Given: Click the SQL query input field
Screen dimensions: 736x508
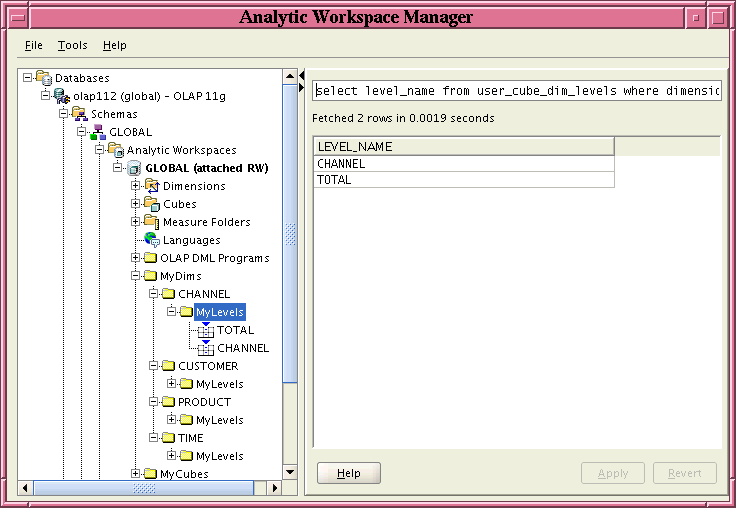Looking at the screenshot, I should tap(516, 91).
